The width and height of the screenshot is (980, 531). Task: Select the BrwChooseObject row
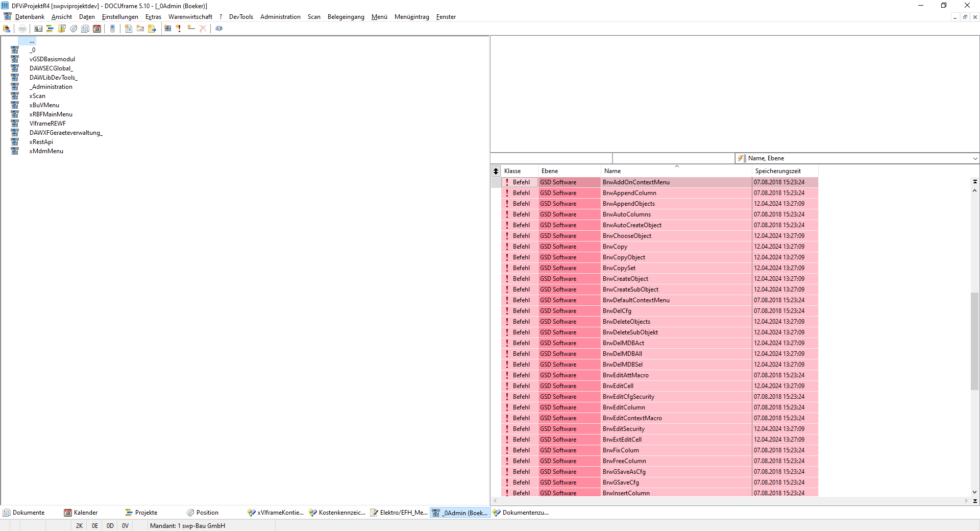coord(659,236)
